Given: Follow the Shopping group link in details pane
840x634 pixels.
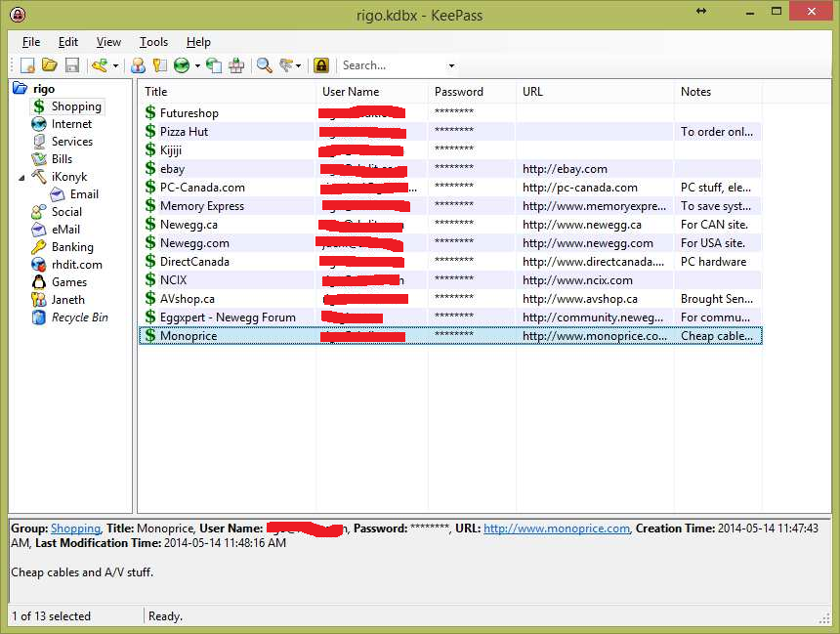Looking at the screenshot, I should 75,528.
